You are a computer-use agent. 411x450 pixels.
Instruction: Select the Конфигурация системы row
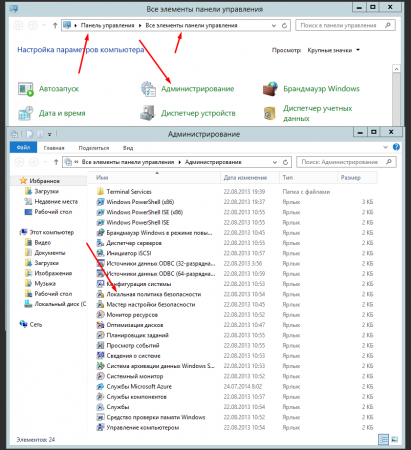pyautogui.click(x=235, y=284)
